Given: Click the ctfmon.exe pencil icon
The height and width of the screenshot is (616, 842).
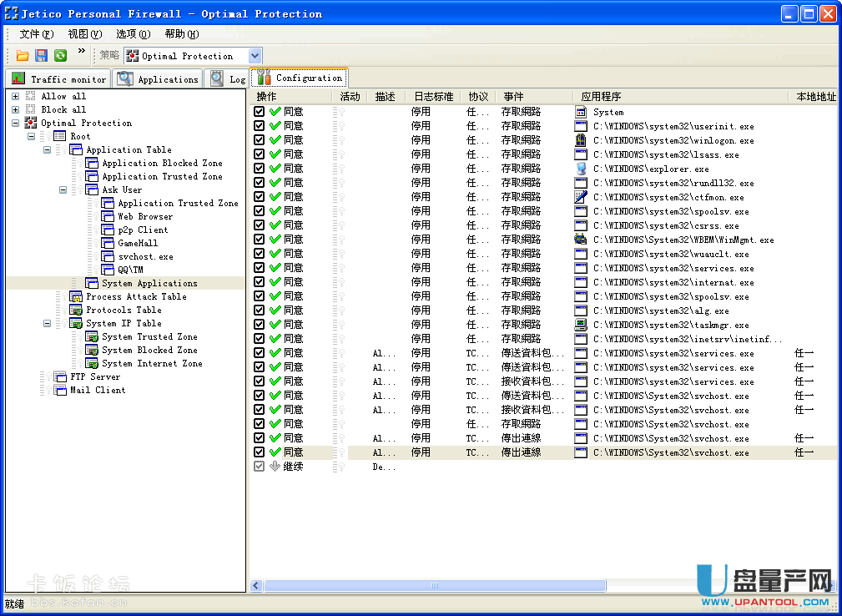Looking at the screenshot, I should [x=581, y=197].
